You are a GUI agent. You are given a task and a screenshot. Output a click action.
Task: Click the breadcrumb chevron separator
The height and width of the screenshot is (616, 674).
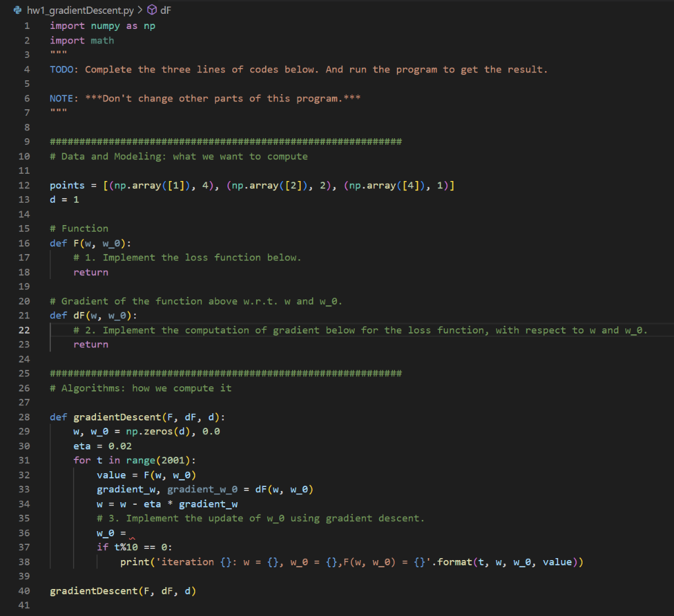point(140,10)
